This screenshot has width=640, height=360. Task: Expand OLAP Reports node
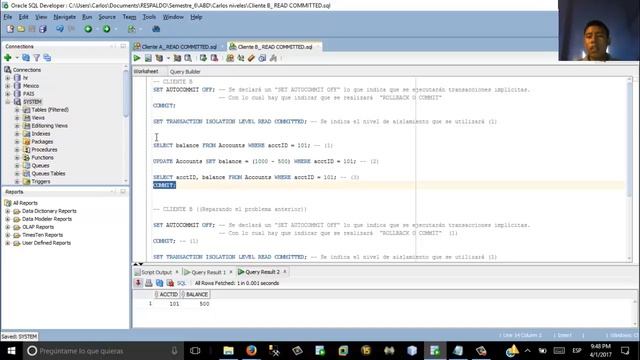(x=8, y=227)
